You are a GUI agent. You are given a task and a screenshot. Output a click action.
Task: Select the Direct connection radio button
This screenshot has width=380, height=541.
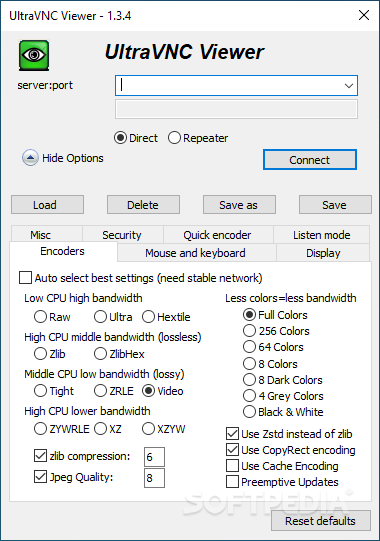[x=120, y=138]
